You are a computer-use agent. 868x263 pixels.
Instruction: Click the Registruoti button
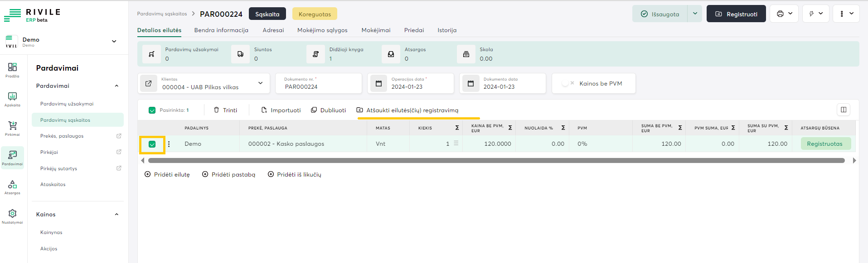[x=736, y=14]
